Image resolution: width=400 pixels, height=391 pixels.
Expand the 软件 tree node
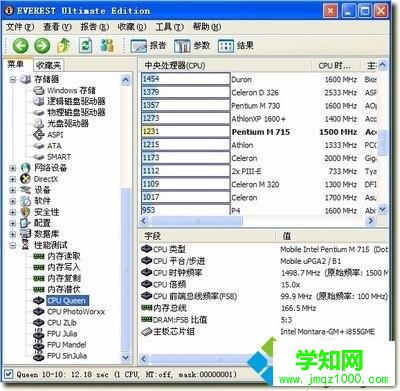[x=13, y=201]
